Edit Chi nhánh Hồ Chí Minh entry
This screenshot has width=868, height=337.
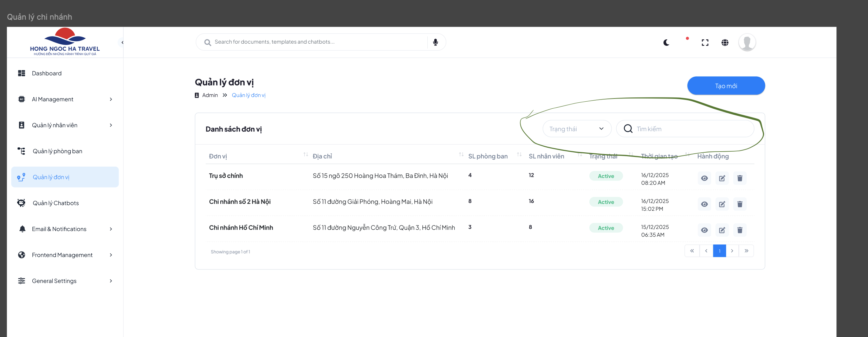point(722,230)
